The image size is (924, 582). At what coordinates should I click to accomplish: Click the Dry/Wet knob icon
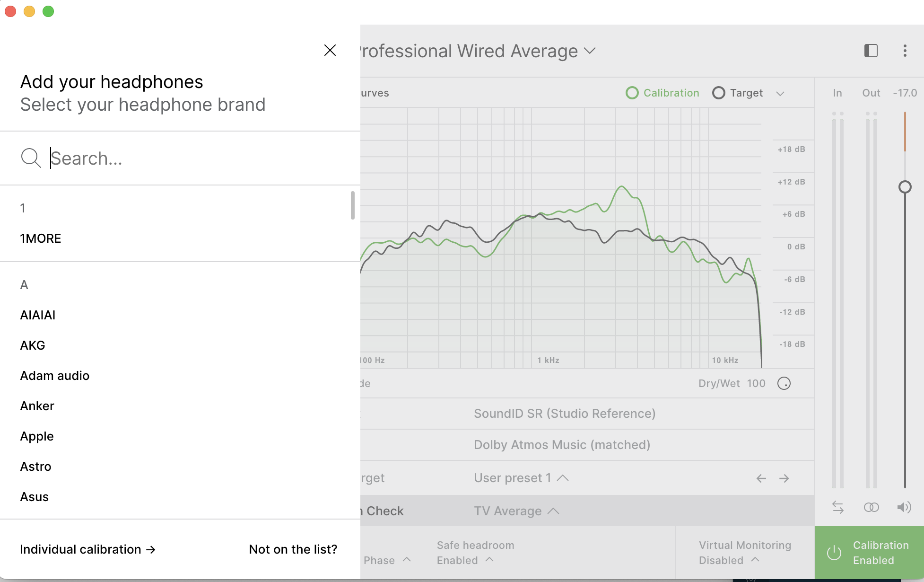(784, 383)
